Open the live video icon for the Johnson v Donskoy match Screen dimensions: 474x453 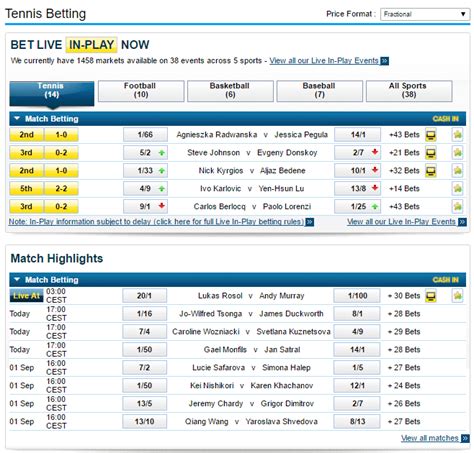point(431,153)
